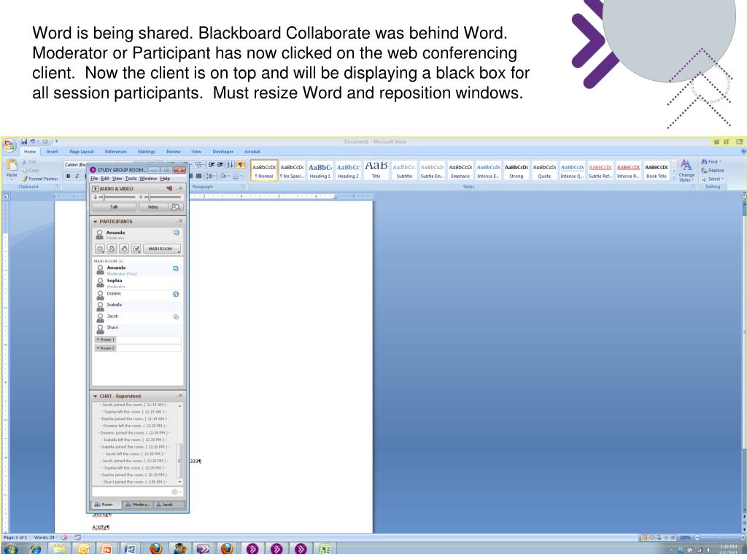The image size is (747, 560).
Task: Click the video preview magnifier icon
Action: [x=176, y=207]
